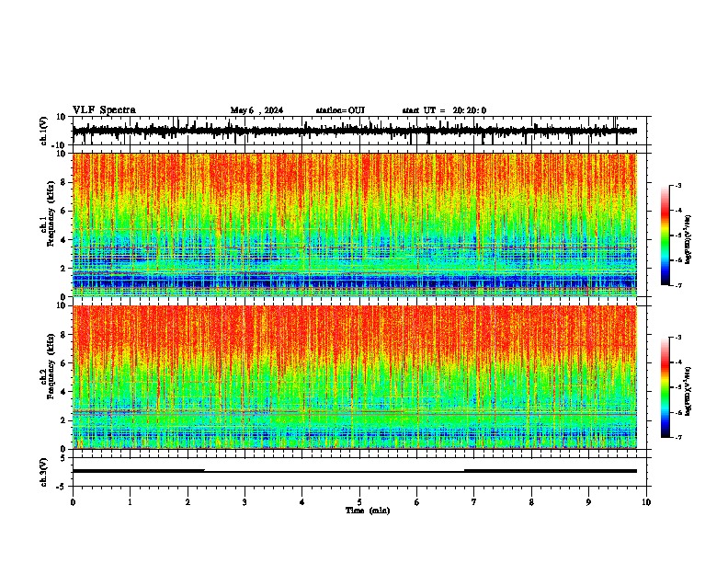The image size is (728, 563).
Task: Click the 'Time (min)' axis label
Action: point(368,511)
